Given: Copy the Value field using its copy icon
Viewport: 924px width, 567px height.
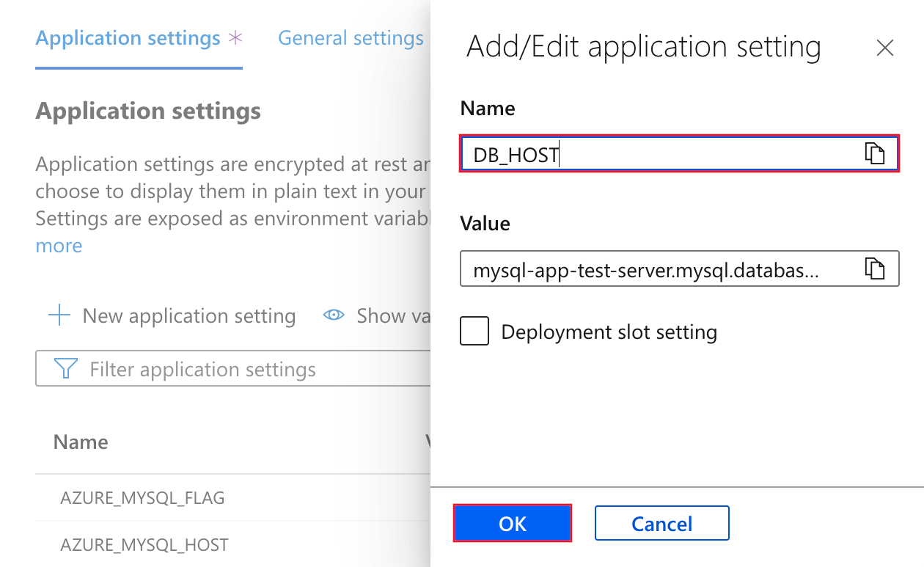Looking at the screenshot, I should 874,268.
